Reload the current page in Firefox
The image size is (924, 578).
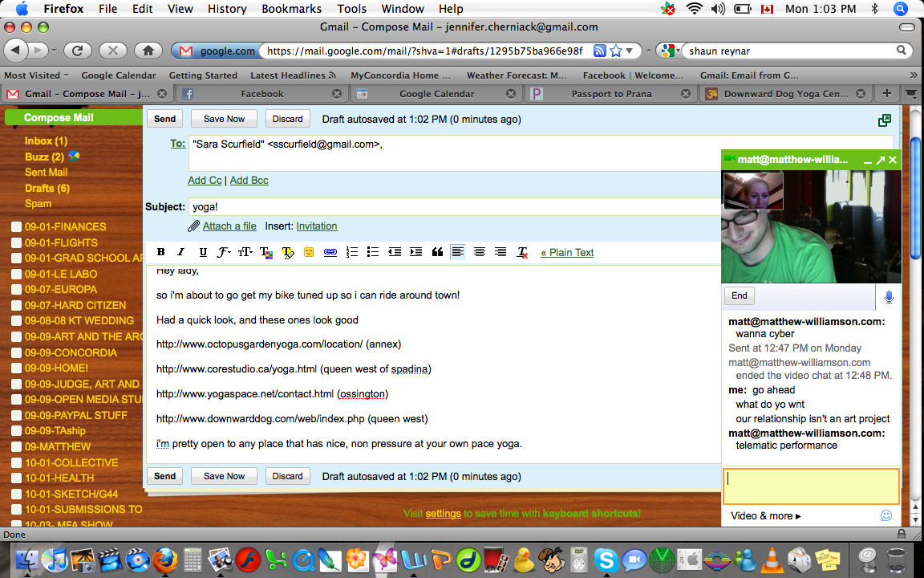[x=77, y=51]
